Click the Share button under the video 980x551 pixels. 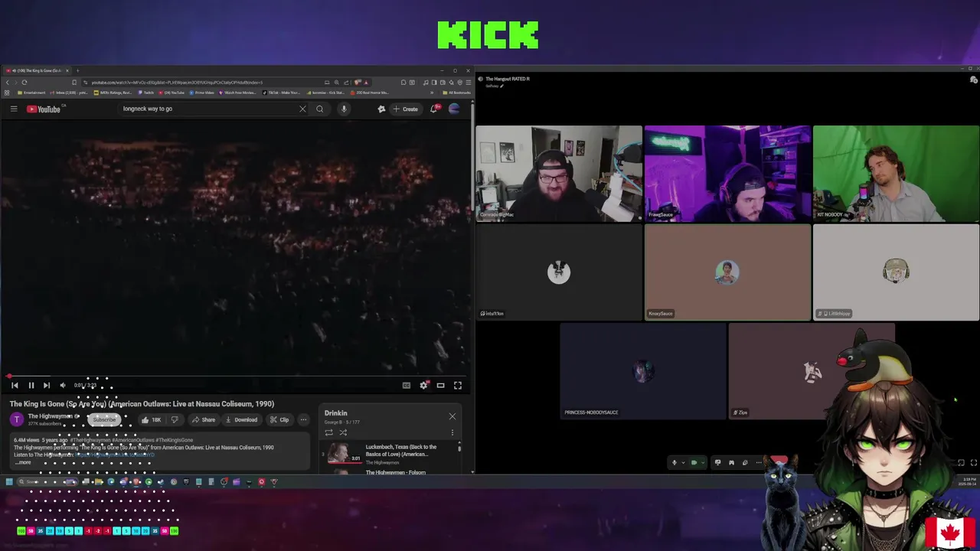[x=203, y=419]
